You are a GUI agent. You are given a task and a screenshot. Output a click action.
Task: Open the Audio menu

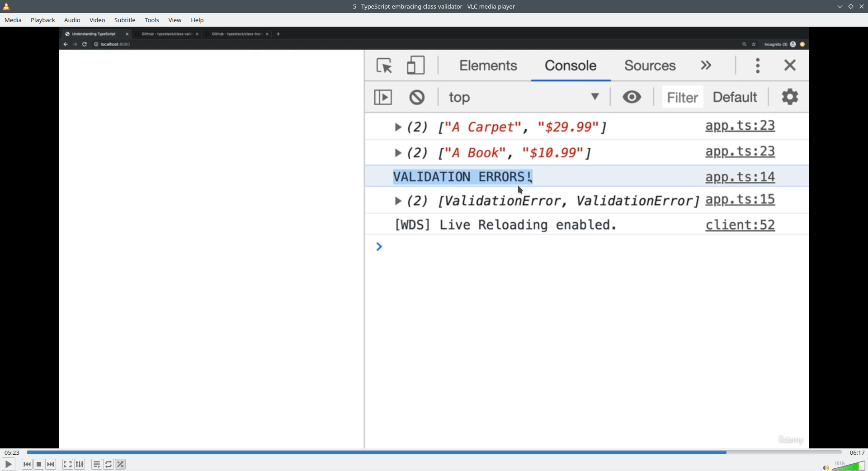coord(72,20)
